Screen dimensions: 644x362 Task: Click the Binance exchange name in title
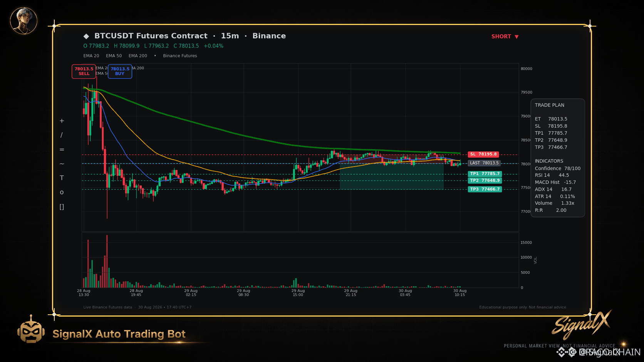point(269,36)
